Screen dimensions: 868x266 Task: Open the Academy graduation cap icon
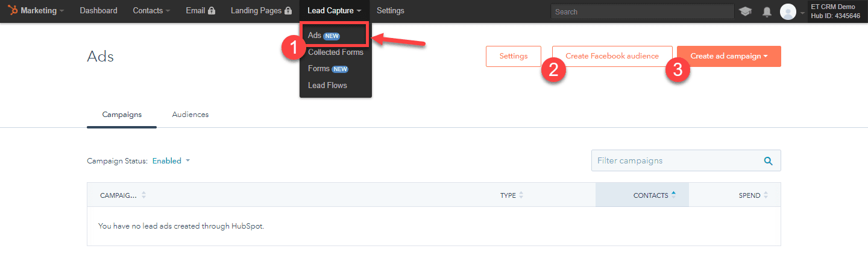click(x=745, y=11)
